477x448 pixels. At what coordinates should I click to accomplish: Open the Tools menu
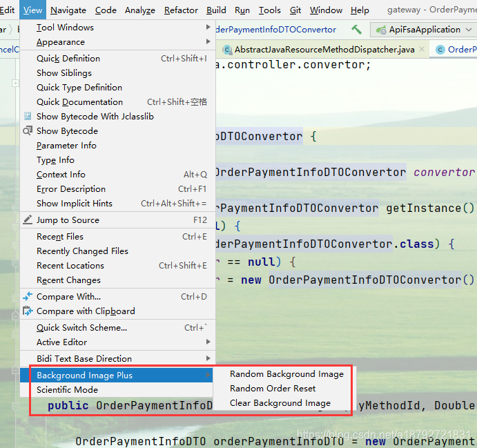pos(269,10)
